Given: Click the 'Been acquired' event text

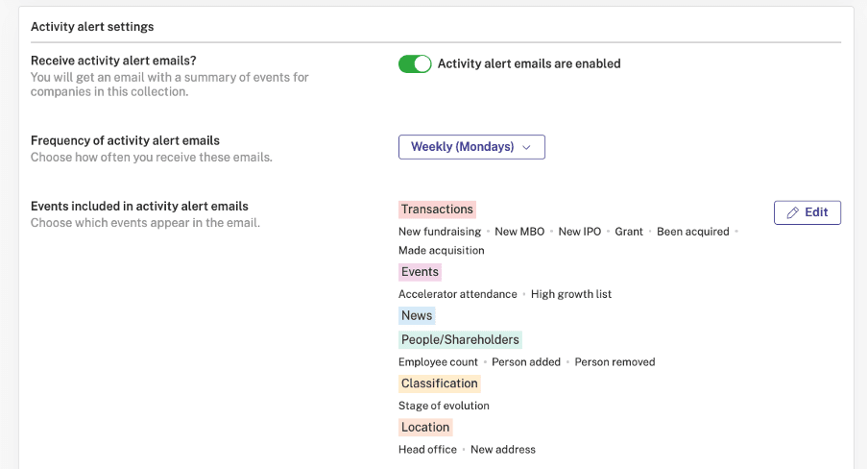Looking at the screenshot, I should point(693,232).
